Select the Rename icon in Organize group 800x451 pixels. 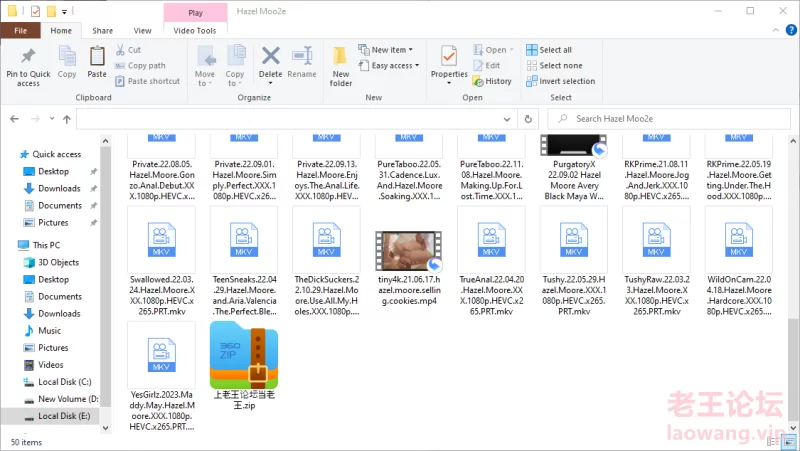point(302,56)
